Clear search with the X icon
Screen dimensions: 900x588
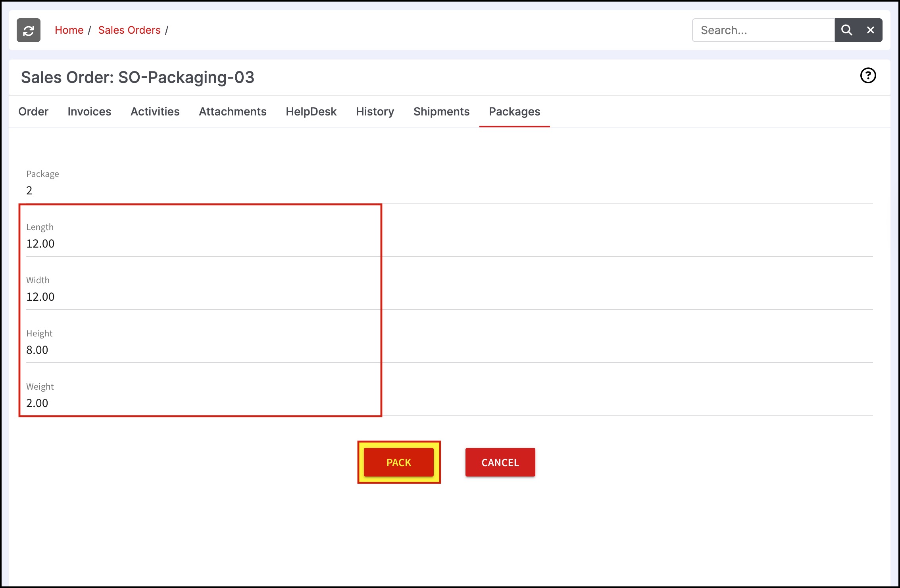click(x=871, y=30)
